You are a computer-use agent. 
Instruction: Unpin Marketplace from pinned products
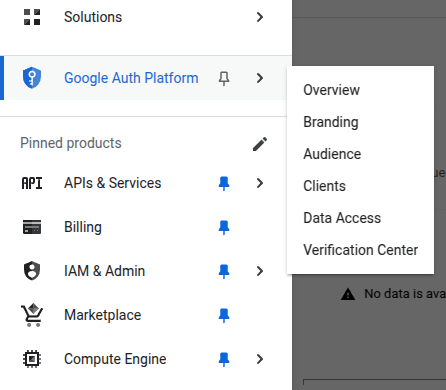click(224, 315)
